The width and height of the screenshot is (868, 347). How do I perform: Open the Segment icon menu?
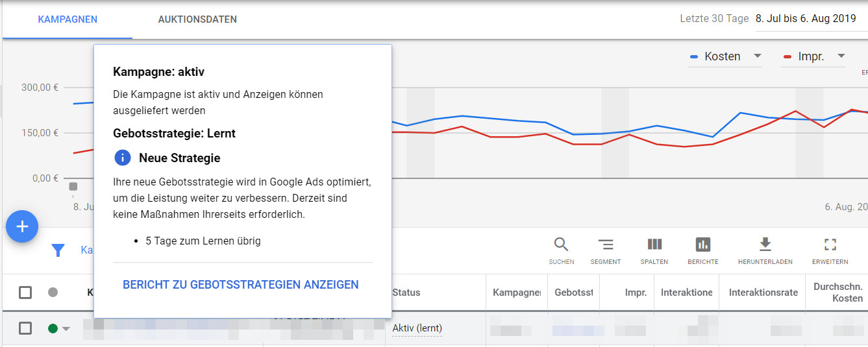click(x=605, y=245)
